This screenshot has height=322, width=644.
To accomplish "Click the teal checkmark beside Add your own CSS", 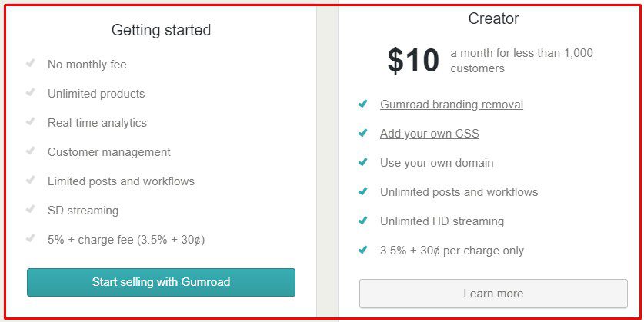I will (x=362, y=133).
